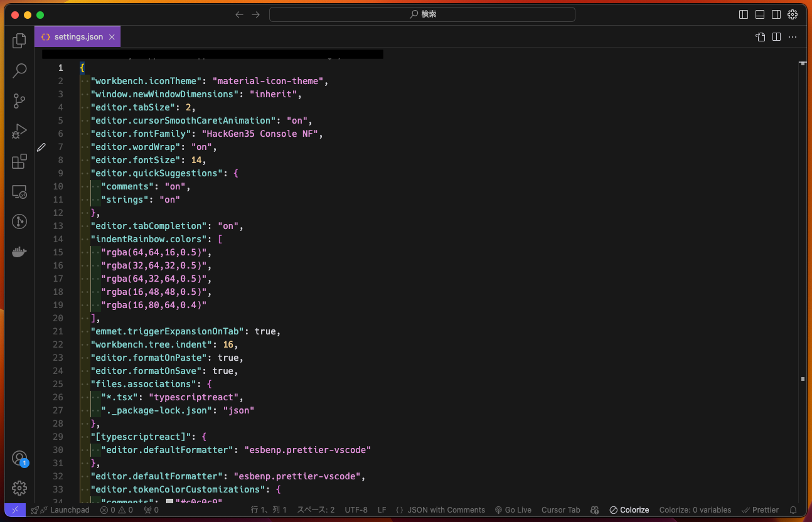Image resolution: width=812 pixels, height=522 pixels.
Task: Open the remote window indicator in status bar
Action: click(15, 510)
